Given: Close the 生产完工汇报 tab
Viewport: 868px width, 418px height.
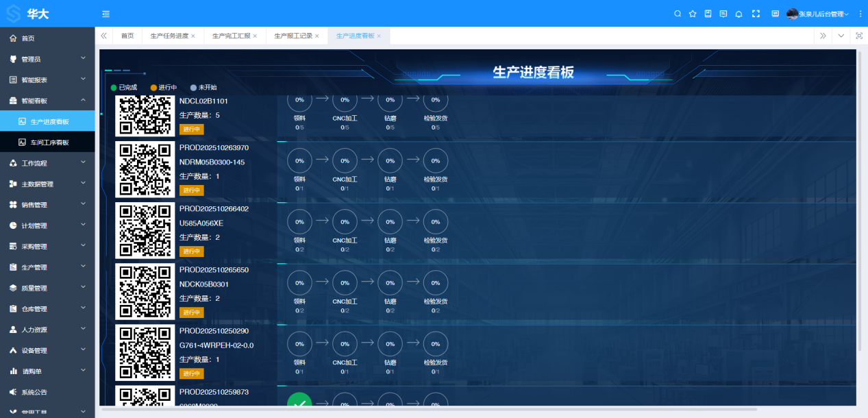Looking at the screenshot, I should (255, 36).
